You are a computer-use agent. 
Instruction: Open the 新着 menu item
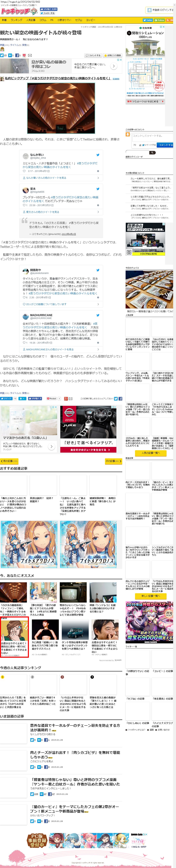tap(4, 20)
